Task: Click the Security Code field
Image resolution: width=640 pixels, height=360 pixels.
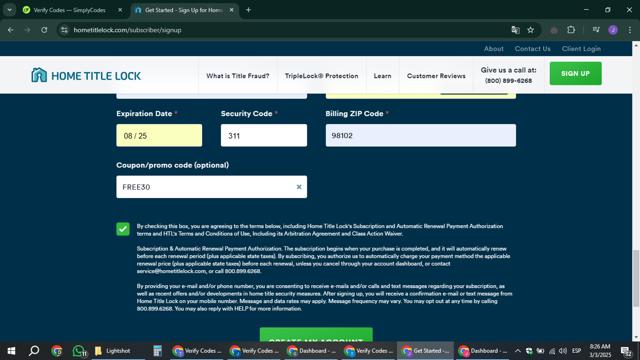Action: tap(264, 136)
